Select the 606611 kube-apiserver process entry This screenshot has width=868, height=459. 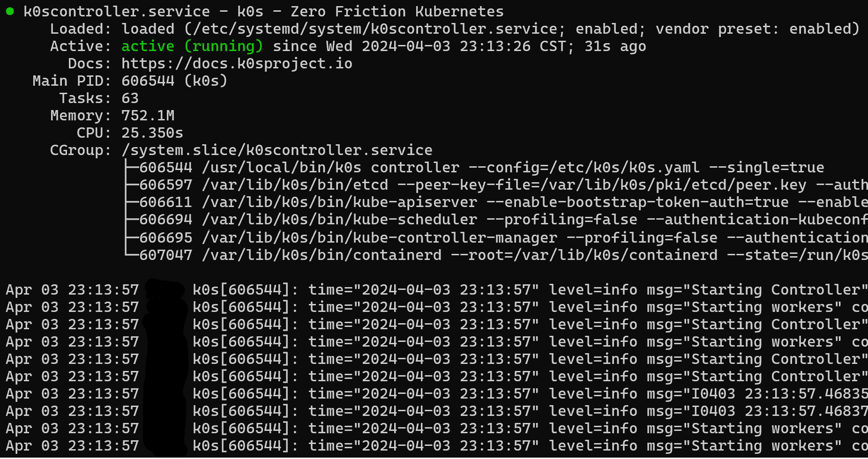(503, 202)
